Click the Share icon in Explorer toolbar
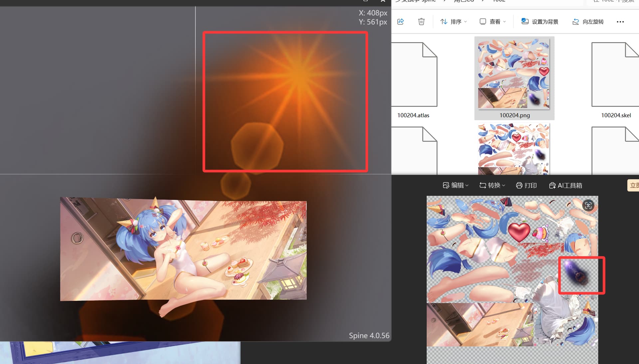The image size is (639, 364). pos(400,22)
